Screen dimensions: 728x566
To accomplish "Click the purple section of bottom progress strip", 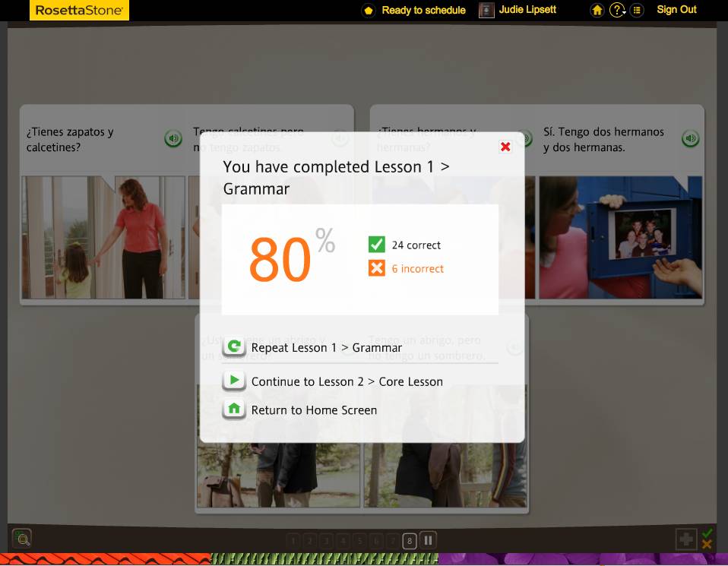I will click(583, 559).
